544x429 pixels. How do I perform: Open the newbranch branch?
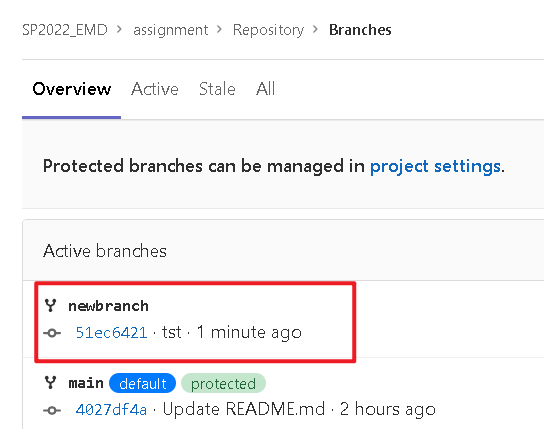pyautogui.click(x=108, y=306)
